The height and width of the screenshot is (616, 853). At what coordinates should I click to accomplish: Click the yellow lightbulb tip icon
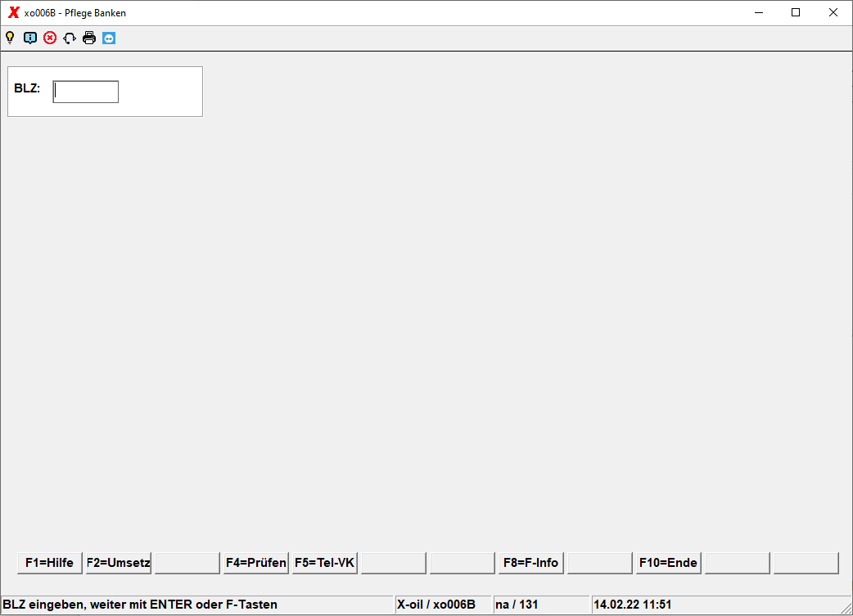coord(10,38)
